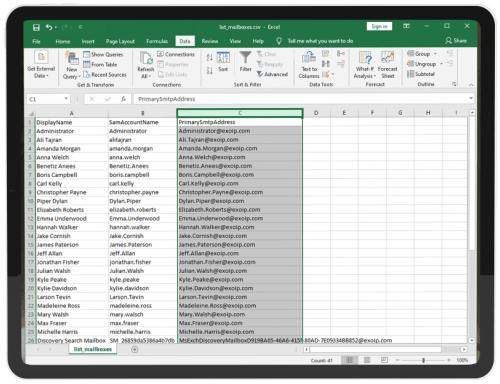Open the Formulas tab
Screen dimensions: 500x384
click(157, 41)
